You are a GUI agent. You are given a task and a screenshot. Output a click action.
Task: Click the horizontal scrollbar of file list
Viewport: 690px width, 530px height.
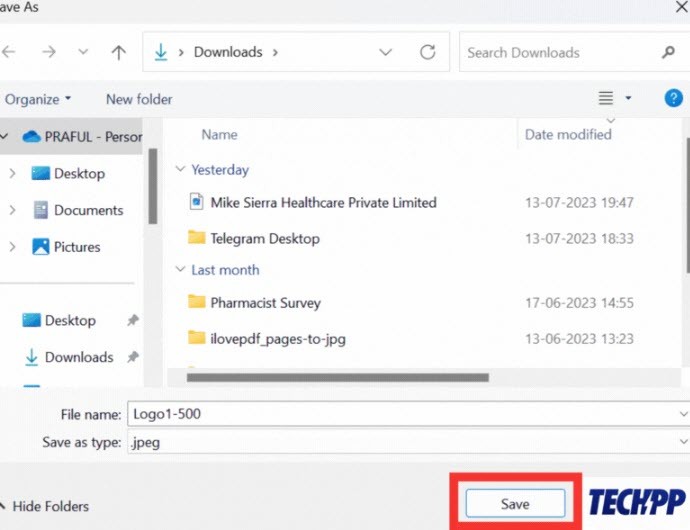click(x=338, y=377)
